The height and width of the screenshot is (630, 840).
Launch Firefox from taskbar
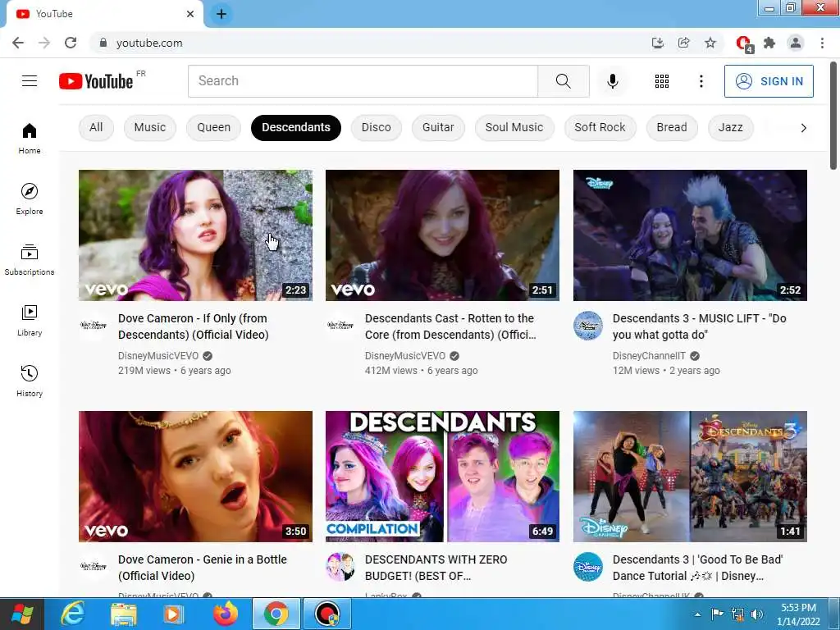coord(225,614)
